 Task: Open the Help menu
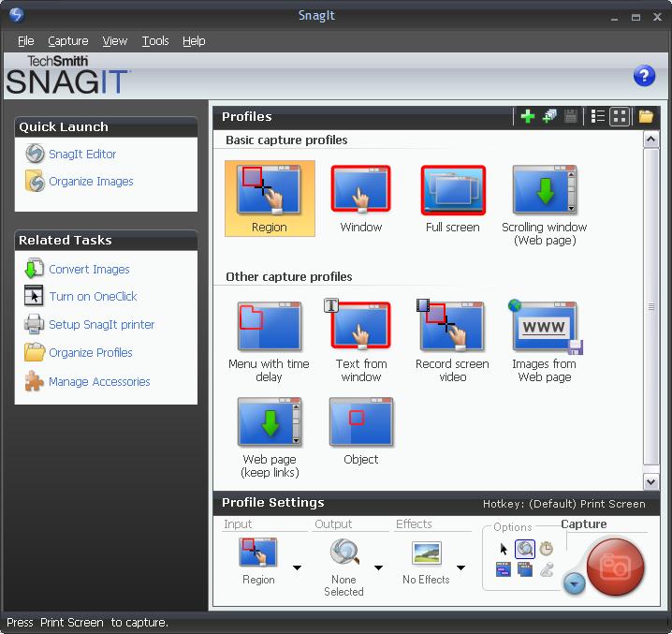coord(194,41)
